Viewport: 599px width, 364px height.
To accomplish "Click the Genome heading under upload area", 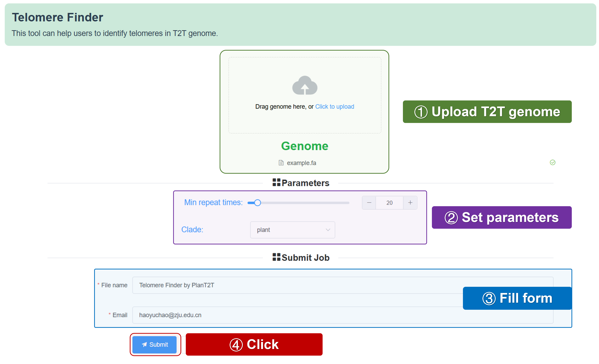I will (x=305, y=146).
